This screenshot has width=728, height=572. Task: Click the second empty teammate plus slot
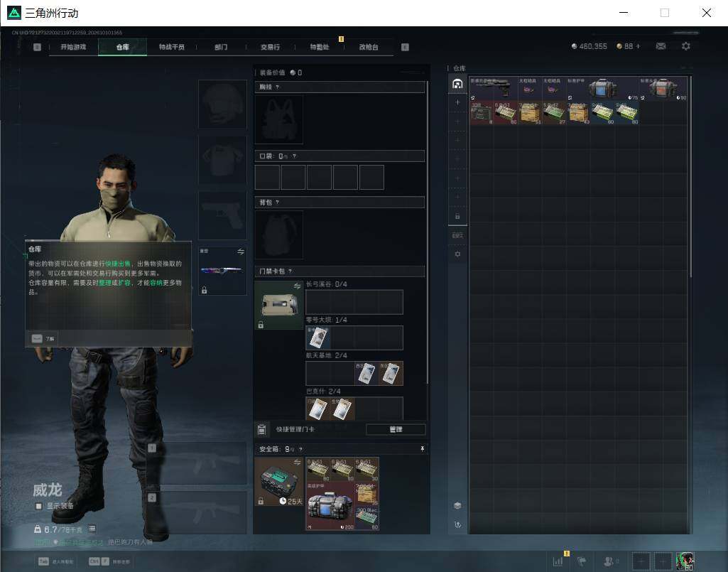663,561
